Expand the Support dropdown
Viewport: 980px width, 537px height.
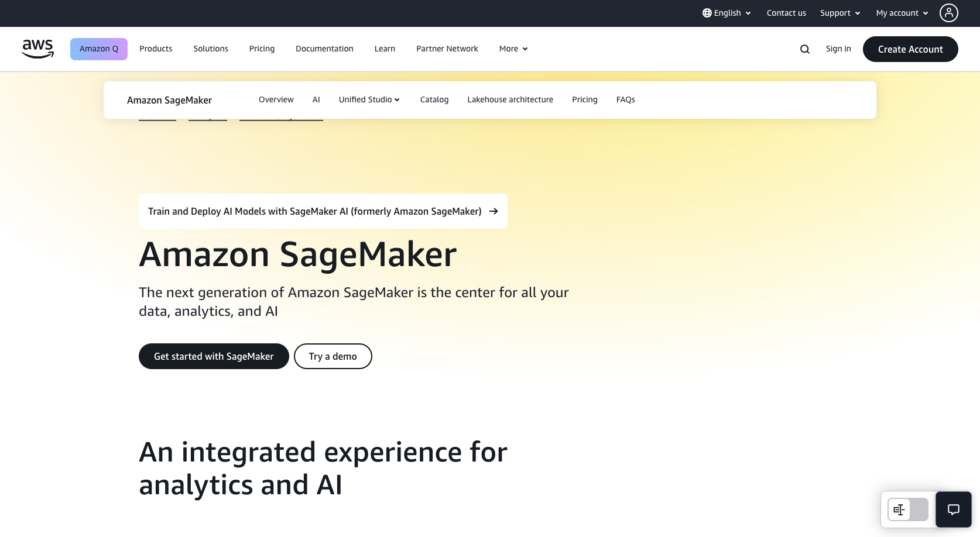[x=840, y=13]
